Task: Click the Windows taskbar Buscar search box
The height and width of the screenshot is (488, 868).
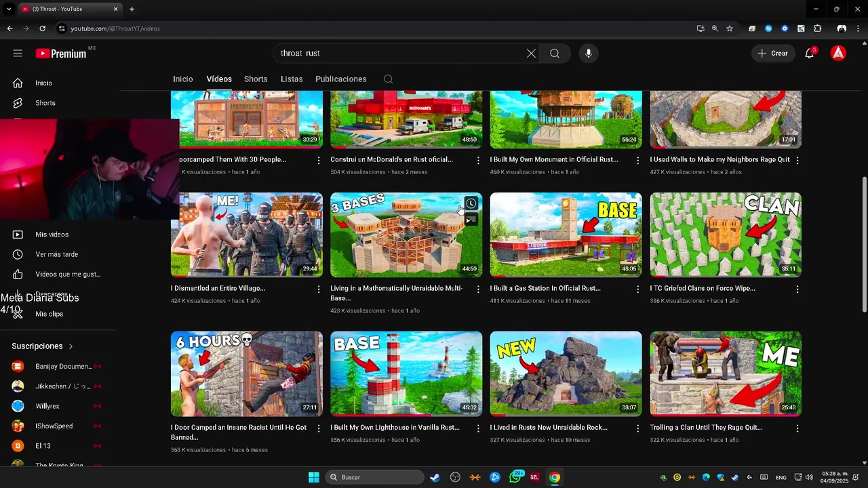Action: 374,477
